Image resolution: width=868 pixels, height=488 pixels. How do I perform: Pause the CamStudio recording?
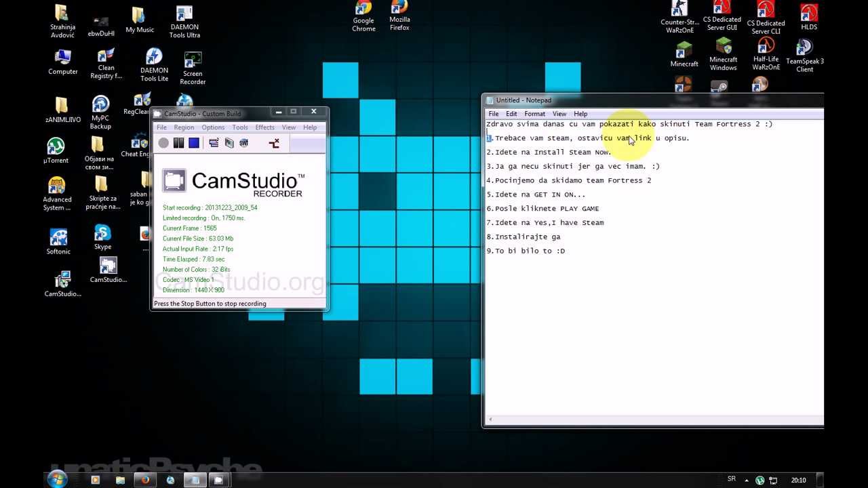(179, 143)
